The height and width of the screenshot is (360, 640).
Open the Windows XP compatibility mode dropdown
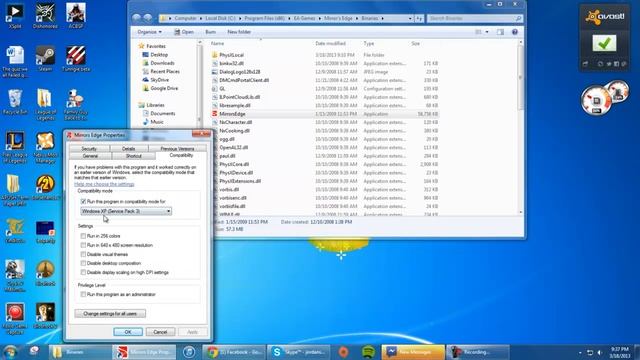126,211
